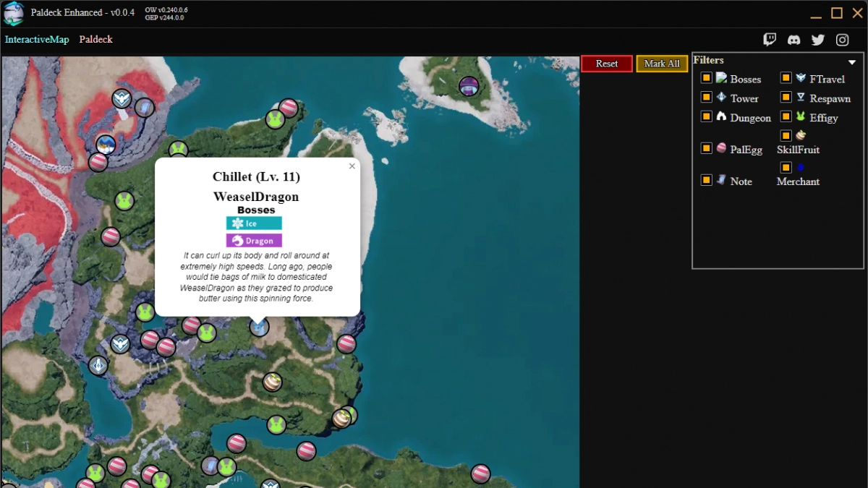Toggle the Bosses checkbox

[x=706, y=77]
